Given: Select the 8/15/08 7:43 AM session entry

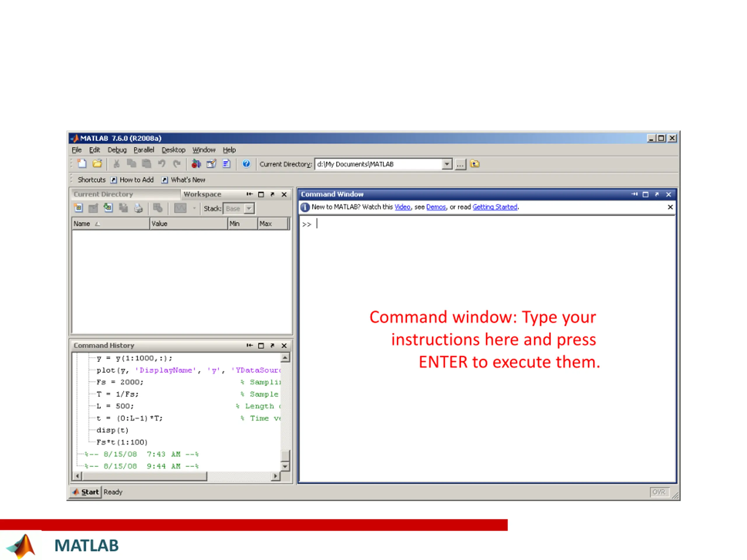Looking at the screenshot, I should coord(142,454).
